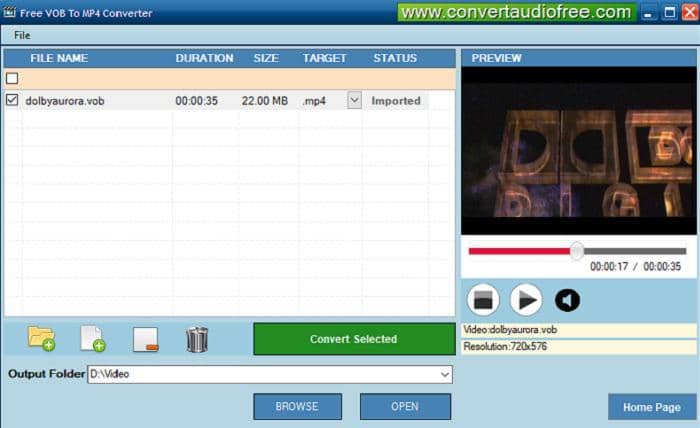
Task: Click the SIZE column header
Action: click(x=266, y=58)
